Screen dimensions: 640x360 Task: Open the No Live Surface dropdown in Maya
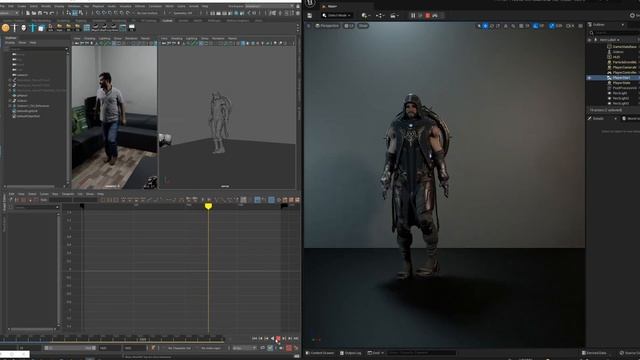(x=147, y=13)
